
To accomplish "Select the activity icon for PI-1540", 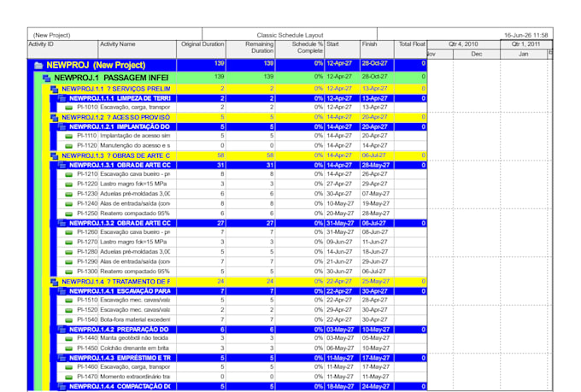I will click(69, 320).
